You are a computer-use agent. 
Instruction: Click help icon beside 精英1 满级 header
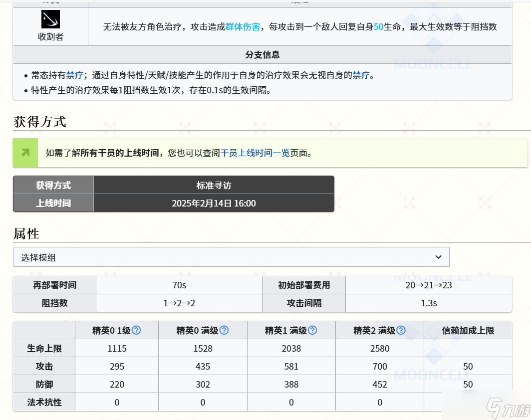312,330
